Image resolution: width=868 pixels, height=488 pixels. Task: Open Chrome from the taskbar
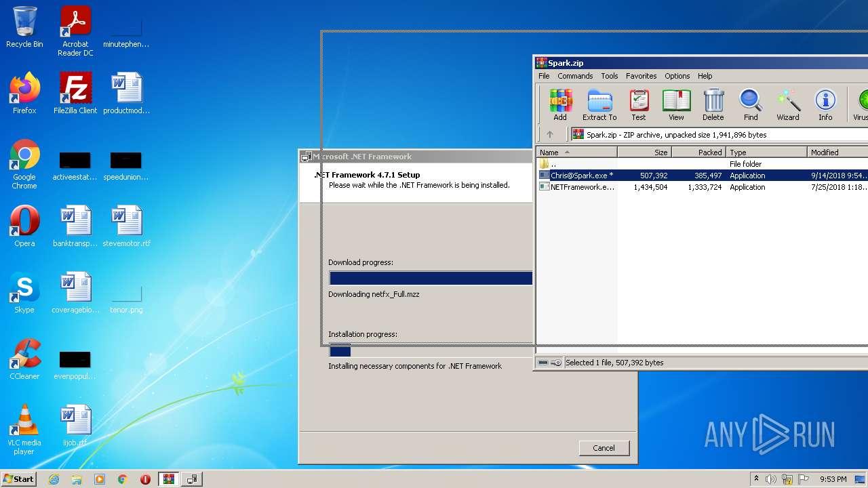pyautogui.click(x=123, y=479)
